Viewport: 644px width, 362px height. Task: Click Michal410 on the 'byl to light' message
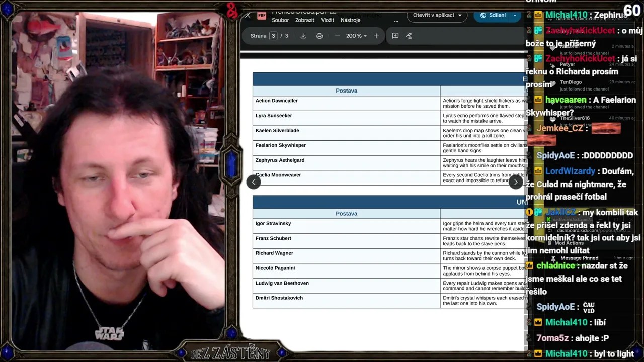pyautogui.click(x=566, y=354)
